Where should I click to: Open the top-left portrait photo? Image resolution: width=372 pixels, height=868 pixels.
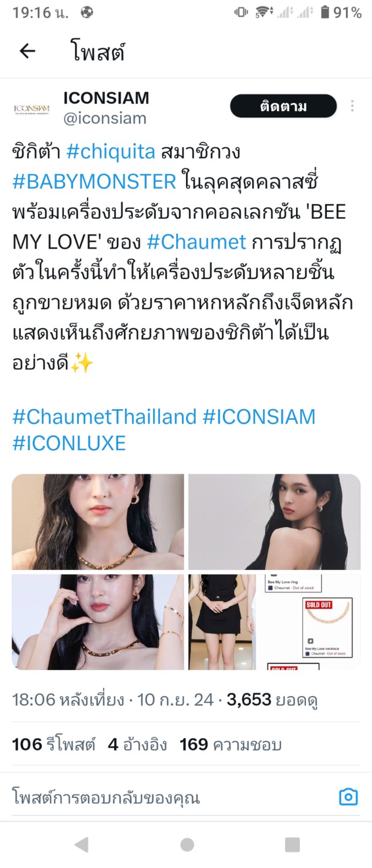click(98, 522)
